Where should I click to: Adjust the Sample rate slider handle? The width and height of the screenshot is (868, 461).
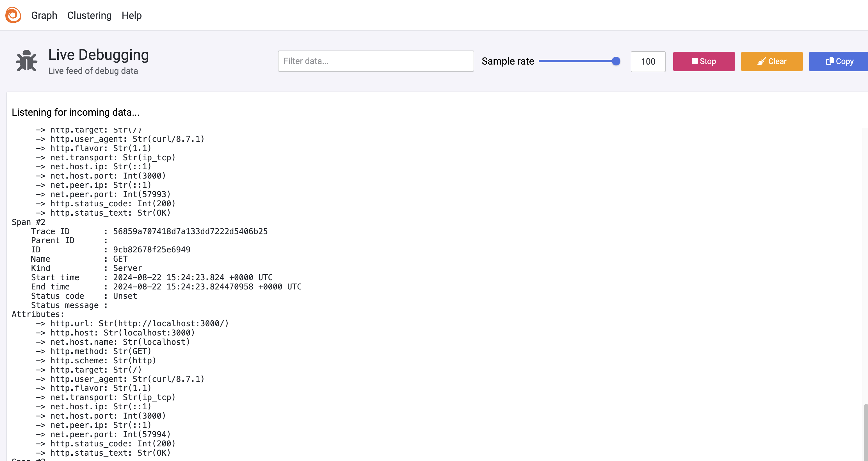(616, 61)
